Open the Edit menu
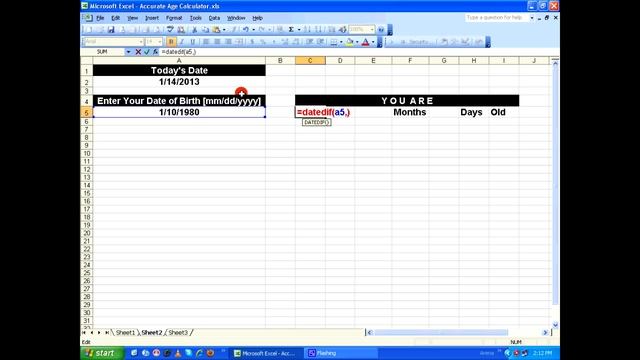This screenshot has width=640, height=360. point(116,18)
